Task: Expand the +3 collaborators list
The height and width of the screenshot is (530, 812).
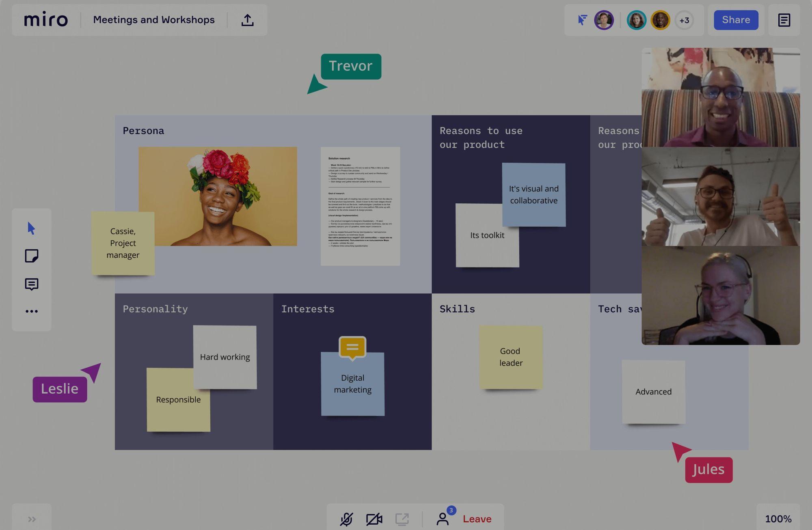Action: [x=684, y=20]
